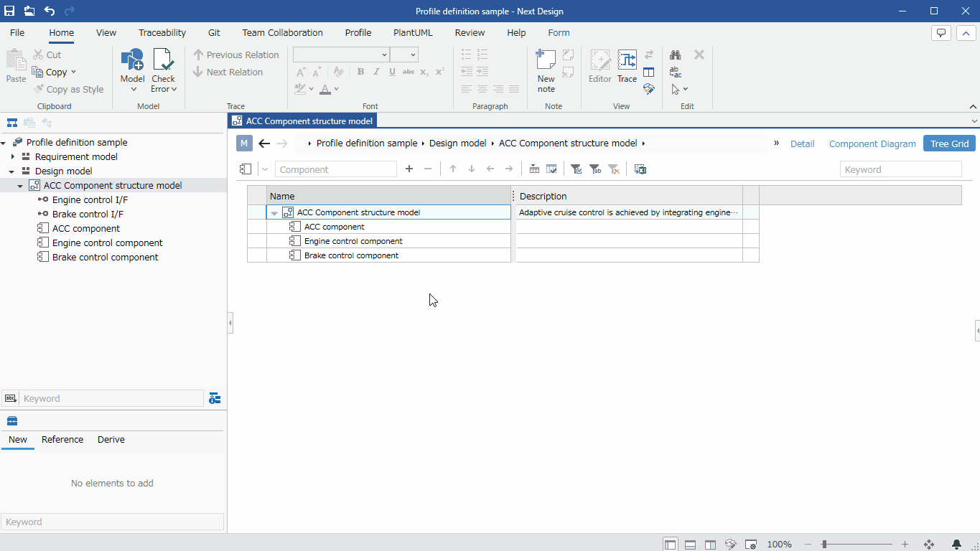Toggle the right pane layout in status bar

point(710,545)
